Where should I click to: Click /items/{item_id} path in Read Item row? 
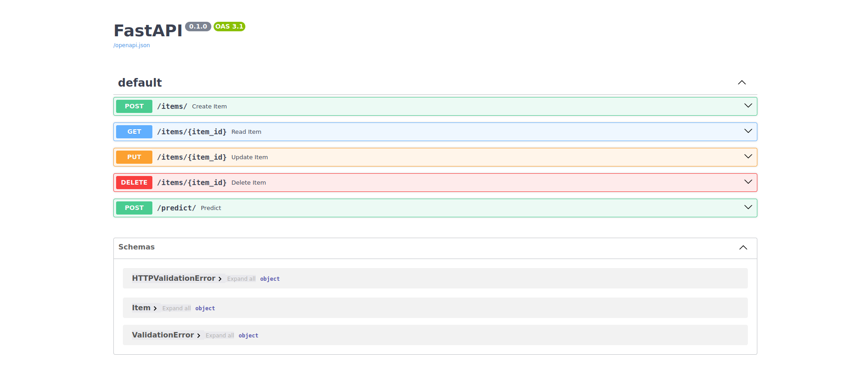pyautogui.click(x=192, y=132)
